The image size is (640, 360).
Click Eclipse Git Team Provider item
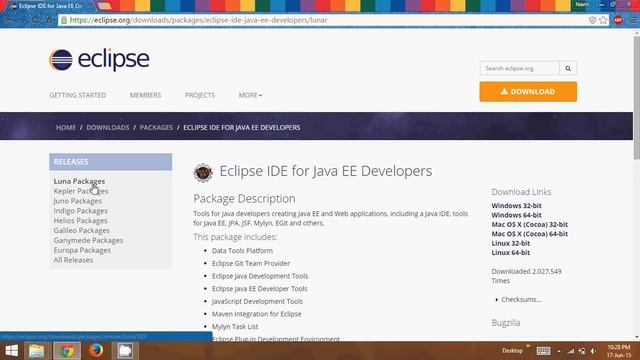tap(251, 263)
